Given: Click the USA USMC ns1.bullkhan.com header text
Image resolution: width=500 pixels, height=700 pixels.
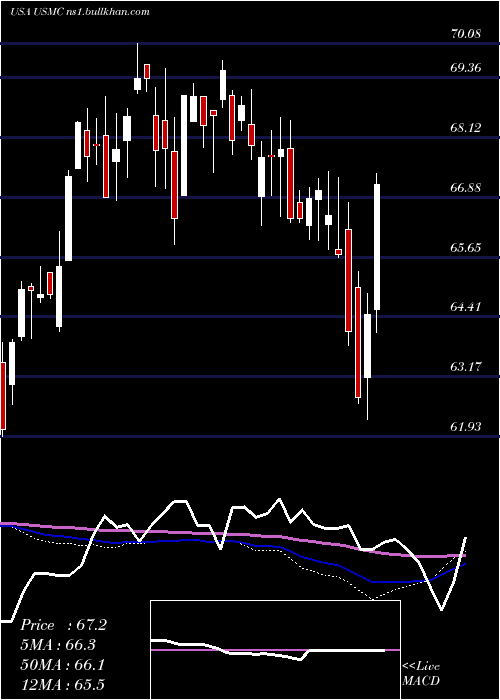Looking at the screenshot, I should (x=80, y=12).
